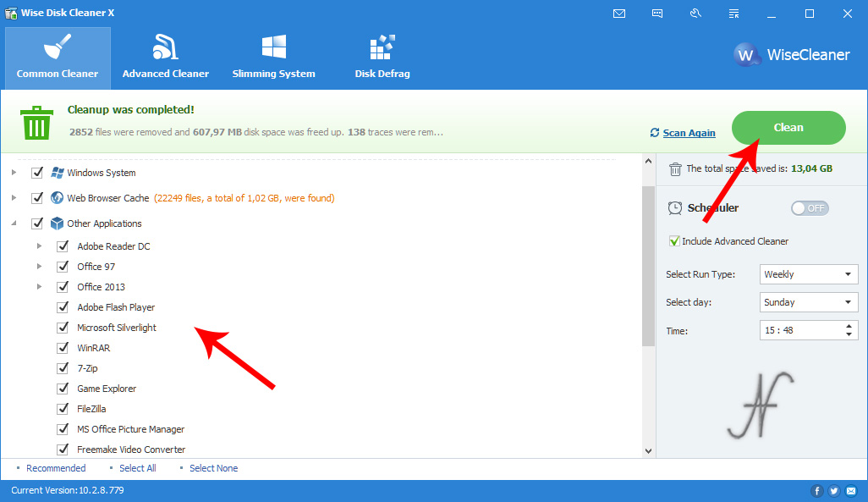868x502 pixels.
Task: Click the vertical scrollbar thumb
Action: 648,266
